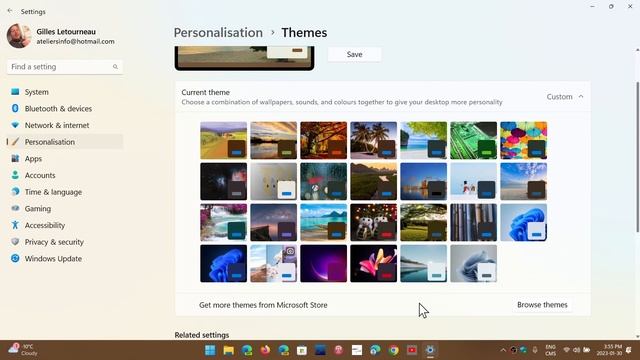Go to Time & language settings
This screenshot has width=640, height=360.
click(x=65, y=192)
